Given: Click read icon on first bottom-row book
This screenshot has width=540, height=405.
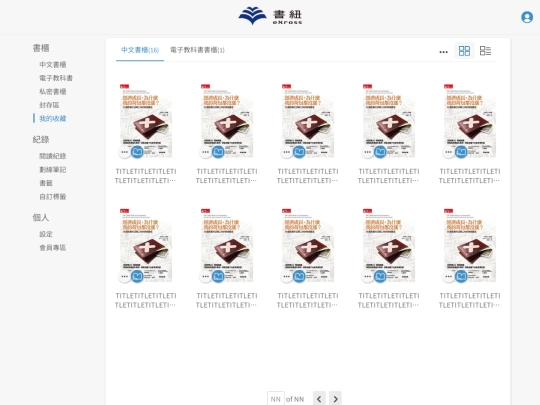Looking at the screenshot, I should (x=137, y=276).
